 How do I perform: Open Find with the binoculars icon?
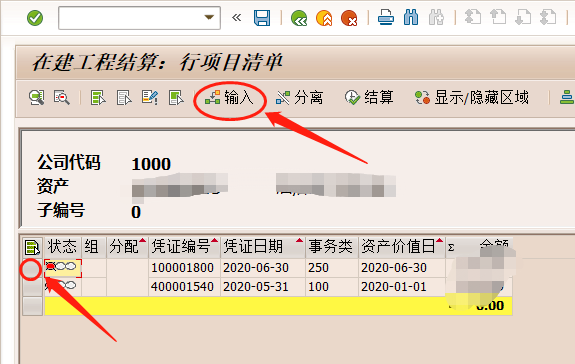click(x=411, y=18)
